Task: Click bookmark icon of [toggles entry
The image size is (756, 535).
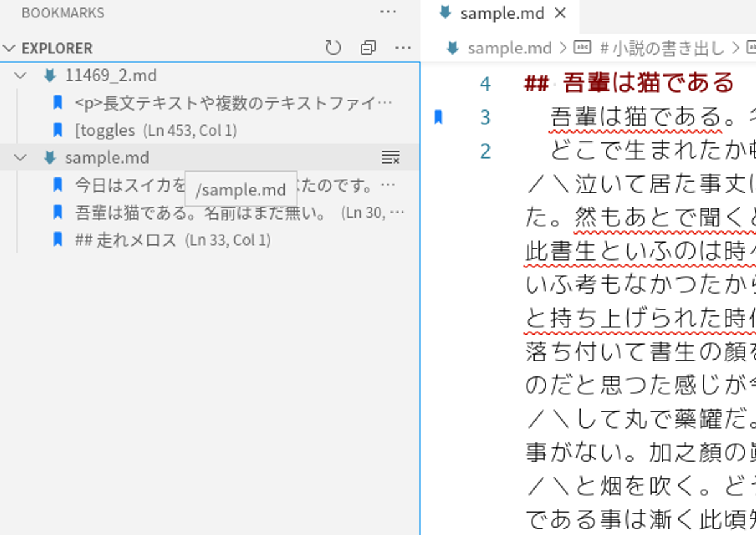Action: 58,130
